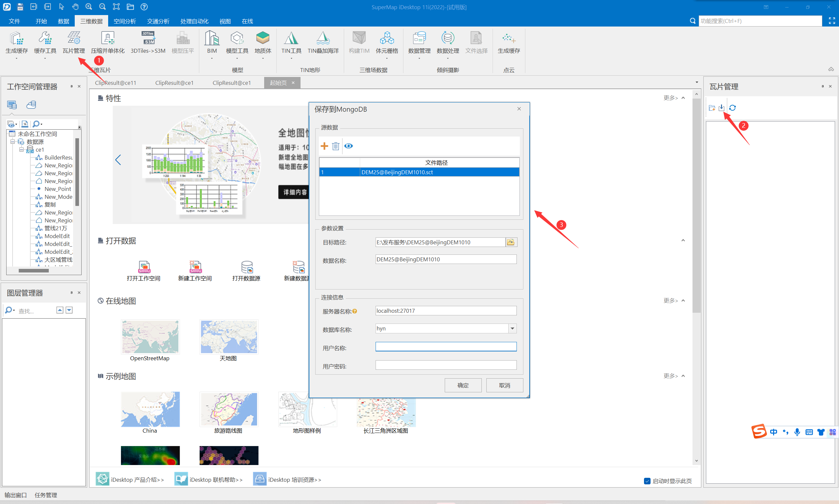Image resolution: width=839 pixels, height=504 pixels.
Task: Confirm the dialog with the 确定 button
Action: click(x=463, y=385)
